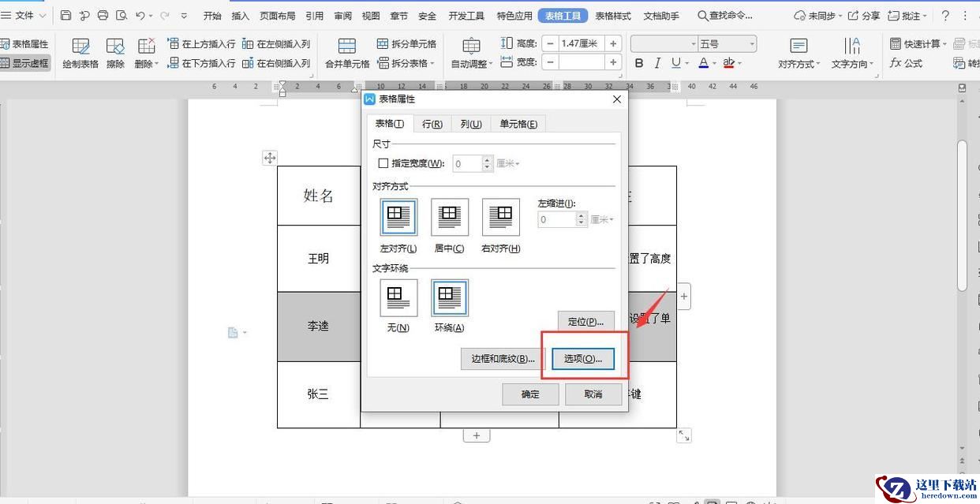Select 左对齐 alignment option
Screen dimensions: 980x504
tap(399, 217)
